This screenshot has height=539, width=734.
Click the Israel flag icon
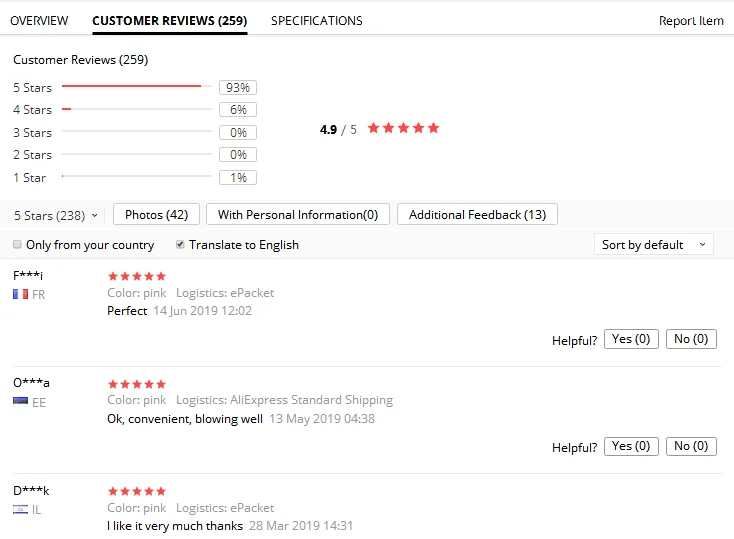point(20,509)
